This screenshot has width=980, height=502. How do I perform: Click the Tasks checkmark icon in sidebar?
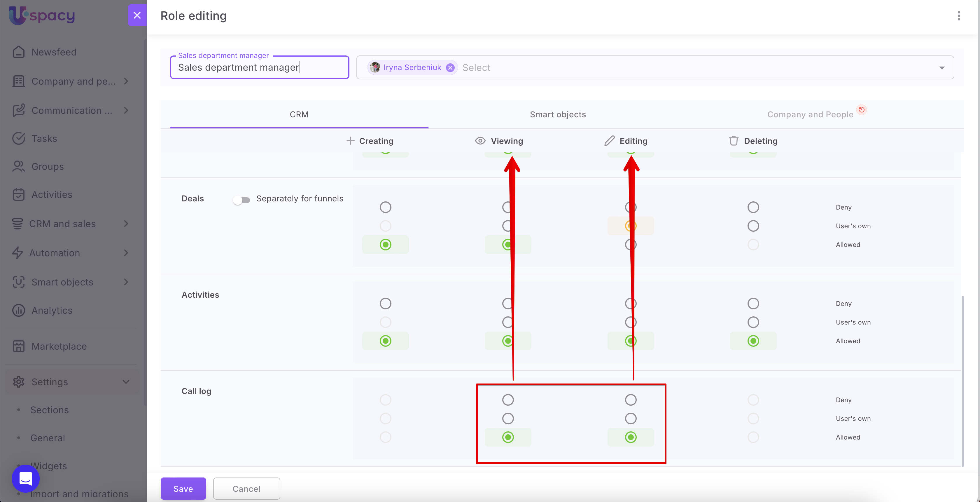click(x=18, y=139)
